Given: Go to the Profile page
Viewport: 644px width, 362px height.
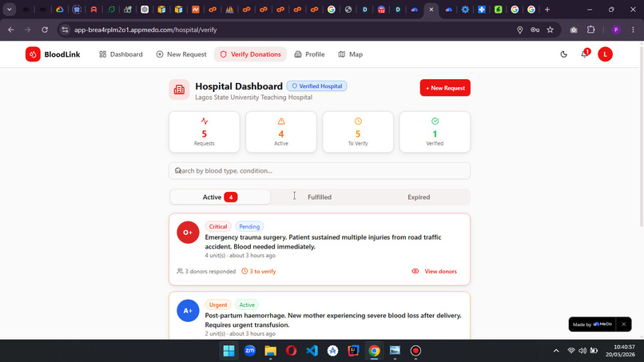Looking at the screenshot, I should click(309, 54).
